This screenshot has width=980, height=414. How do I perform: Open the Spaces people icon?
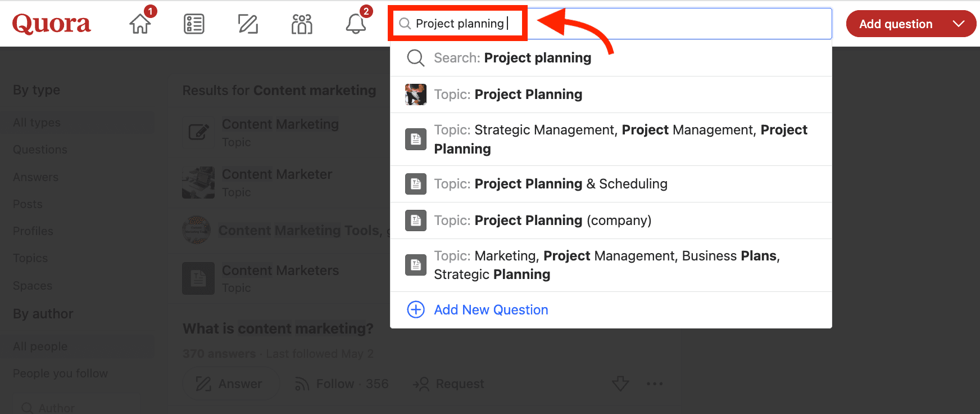coord(302,24)
